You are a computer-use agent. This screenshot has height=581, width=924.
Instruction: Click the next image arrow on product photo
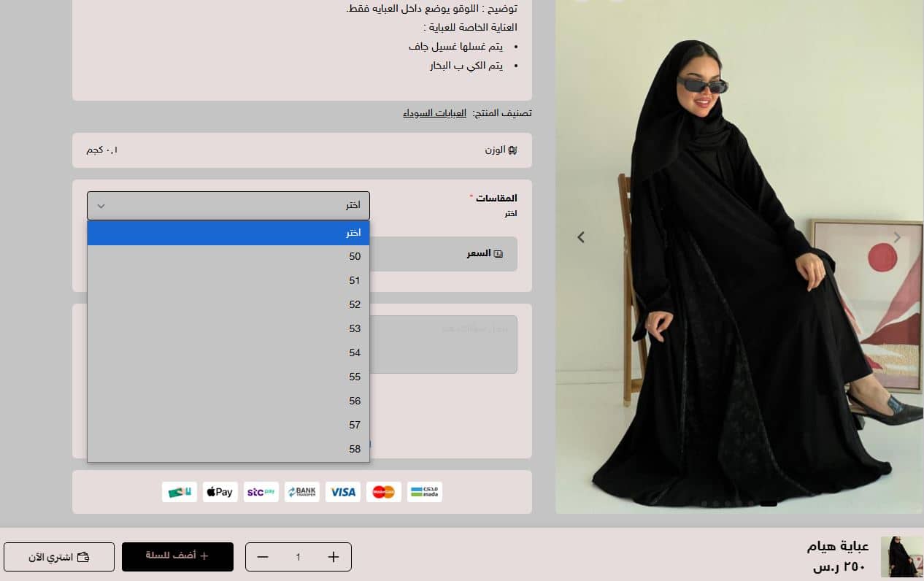897,237
